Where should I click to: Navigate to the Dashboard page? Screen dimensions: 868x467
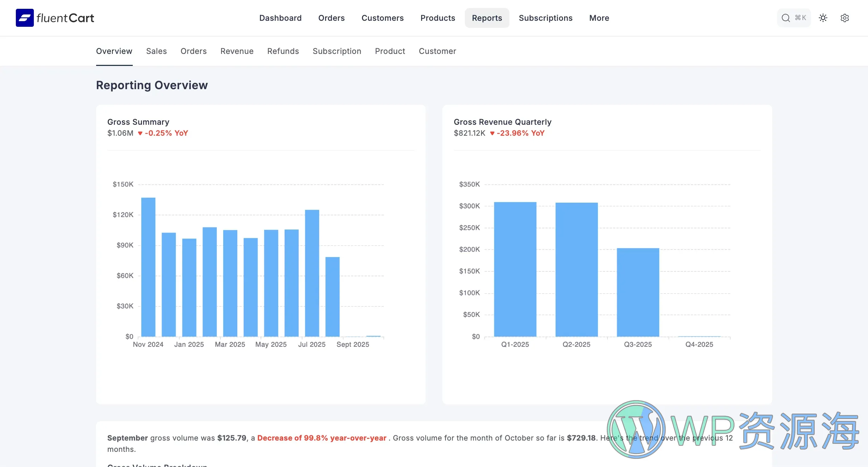pos(280,18)
